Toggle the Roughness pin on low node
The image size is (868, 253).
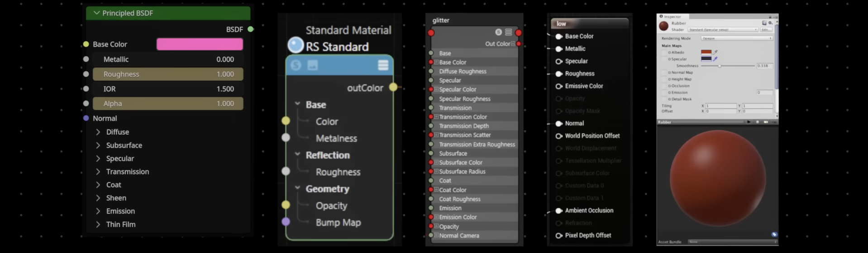tap(559, 73)
